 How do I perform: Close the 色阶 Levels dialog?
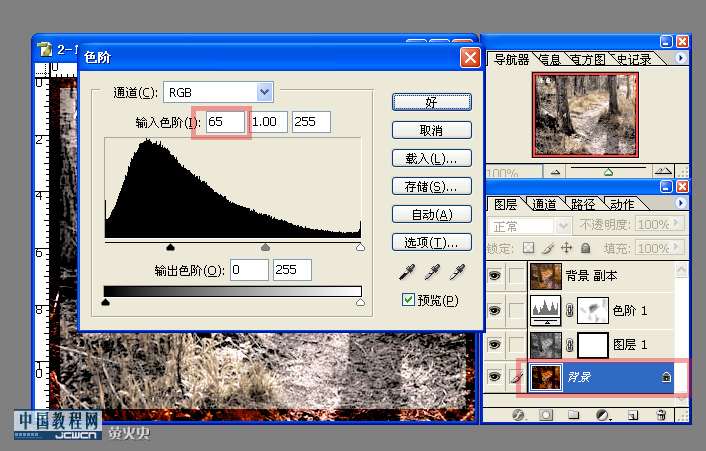pos(470,58)
